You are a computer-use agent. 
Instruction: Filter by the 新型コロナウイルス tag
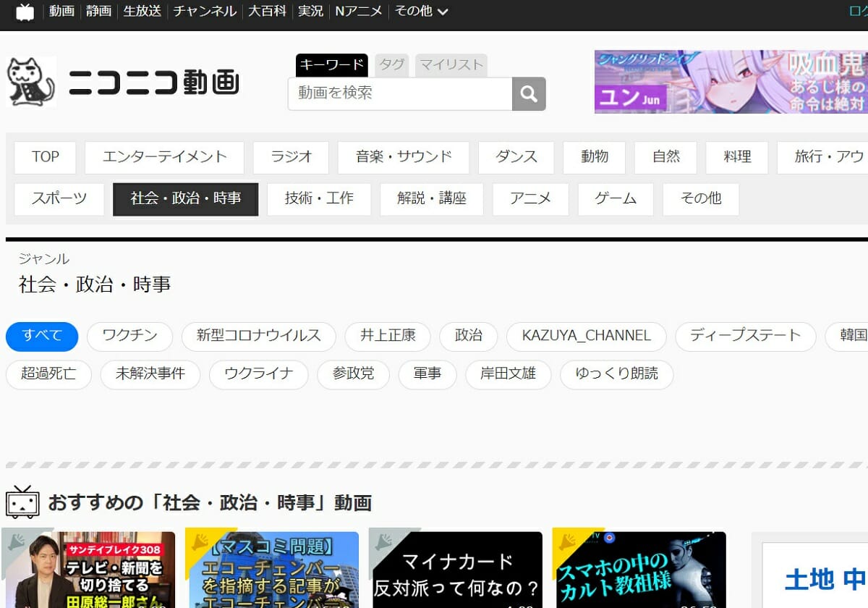(259, 337)
